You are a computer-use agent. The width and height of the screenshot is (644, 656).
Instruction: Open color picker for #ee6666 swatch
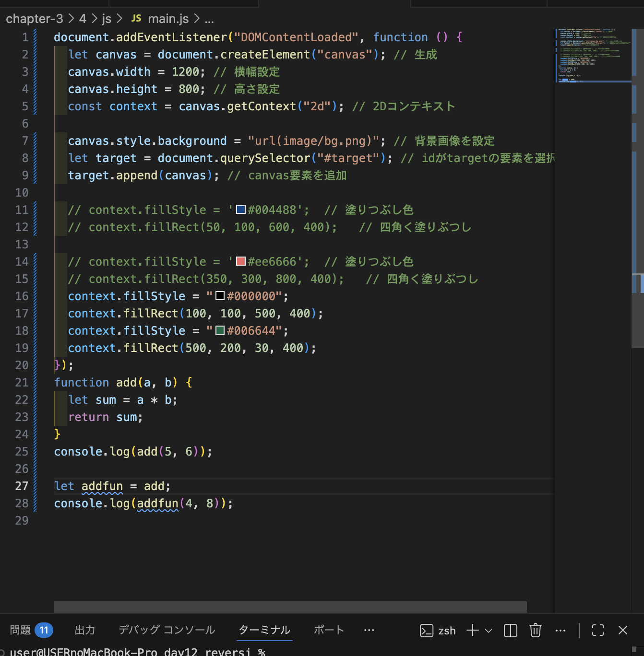(241, 261)
